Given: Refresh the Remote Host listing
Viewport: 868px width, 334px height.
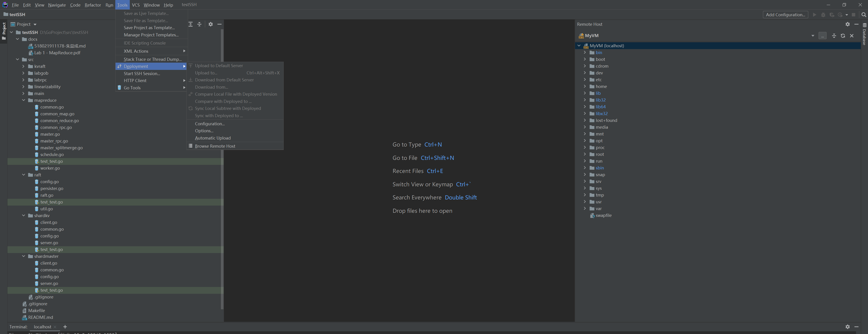Looking at the screenshot, I should click(843, 36).
